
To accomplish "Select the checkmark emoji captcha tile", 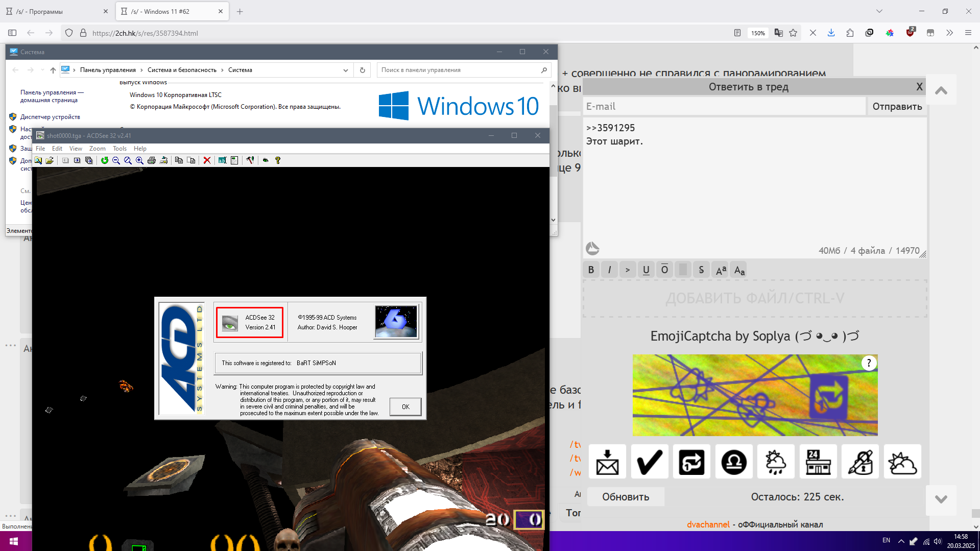I will click(650, 462).
